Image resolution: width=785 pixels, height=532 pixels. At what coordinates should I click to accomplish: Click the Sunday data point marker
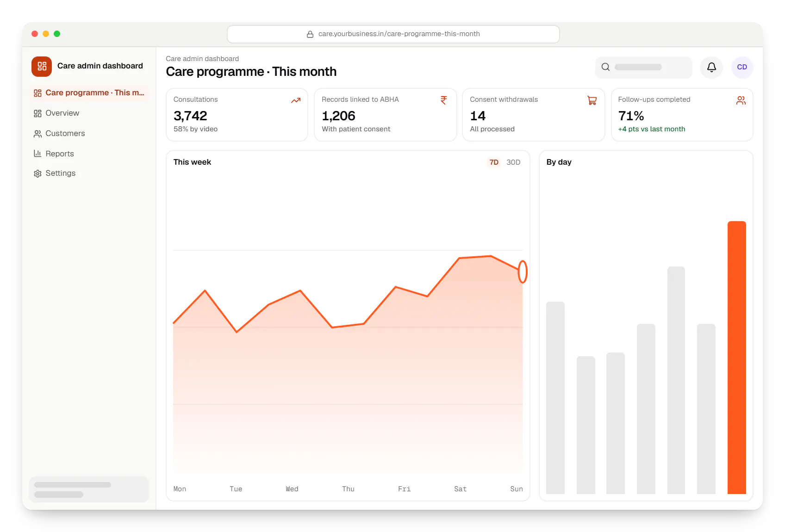tap(523, 272)
